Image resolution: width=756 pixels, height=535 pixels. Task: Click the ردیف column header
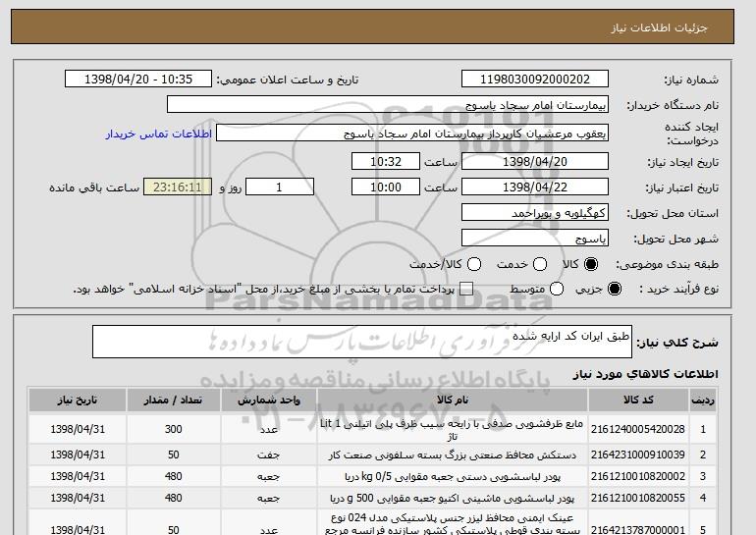703,401
